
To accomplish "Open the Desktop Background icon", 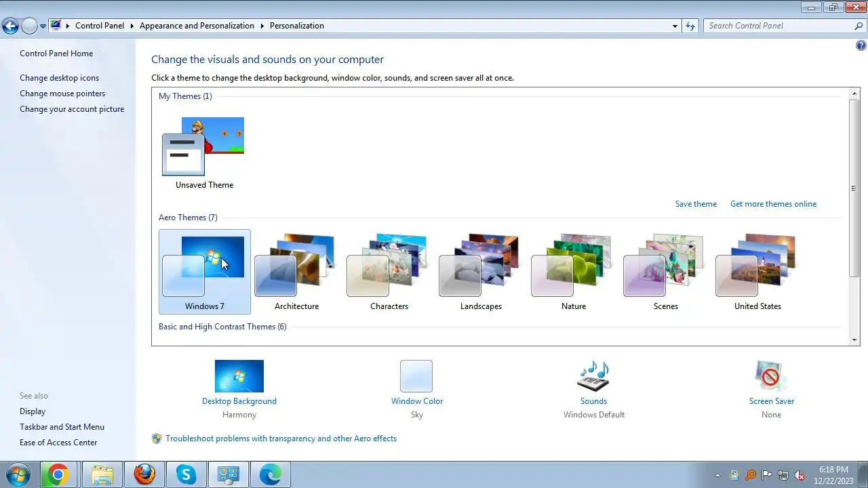I will point(239,376).
